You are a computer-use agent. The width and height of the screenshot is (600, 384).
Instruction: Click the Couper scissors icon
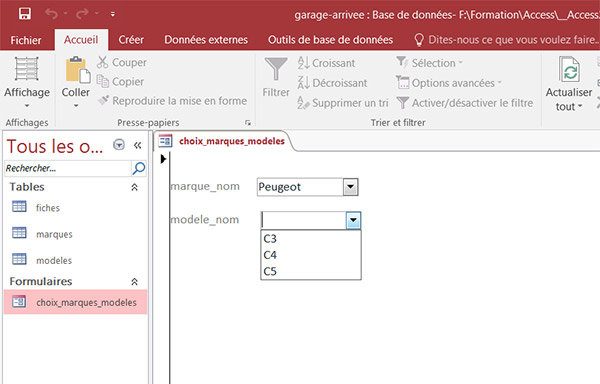point(102,62)
